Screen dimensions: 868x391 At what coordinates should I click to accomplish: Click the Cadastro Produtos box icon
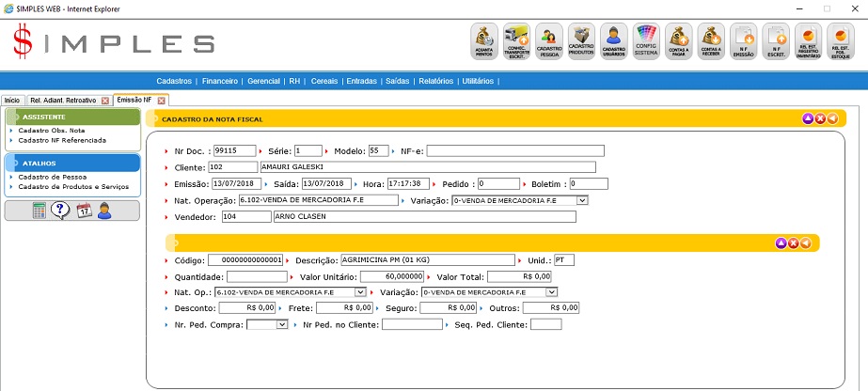581,42
